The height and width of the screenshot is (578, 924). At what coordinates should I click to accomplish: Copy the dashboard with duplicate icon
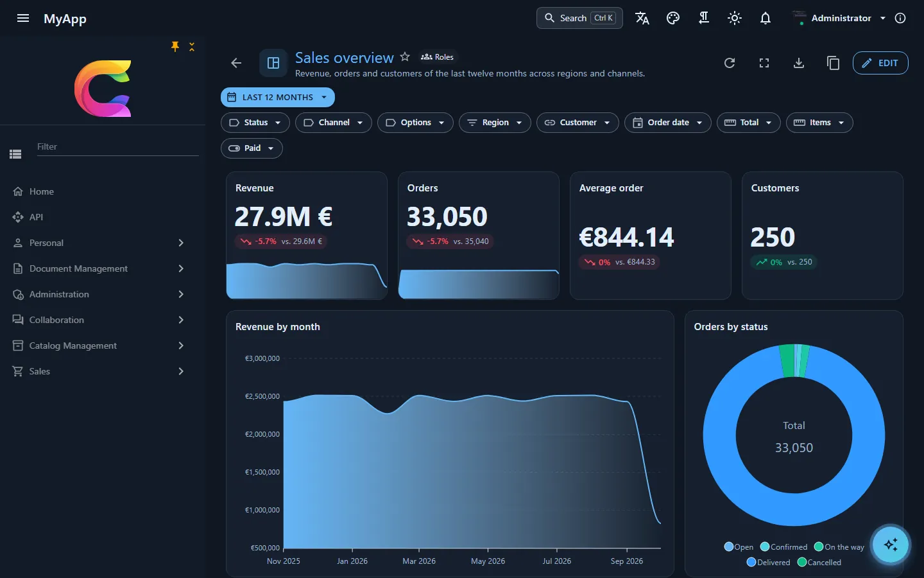tap(834, 63)
